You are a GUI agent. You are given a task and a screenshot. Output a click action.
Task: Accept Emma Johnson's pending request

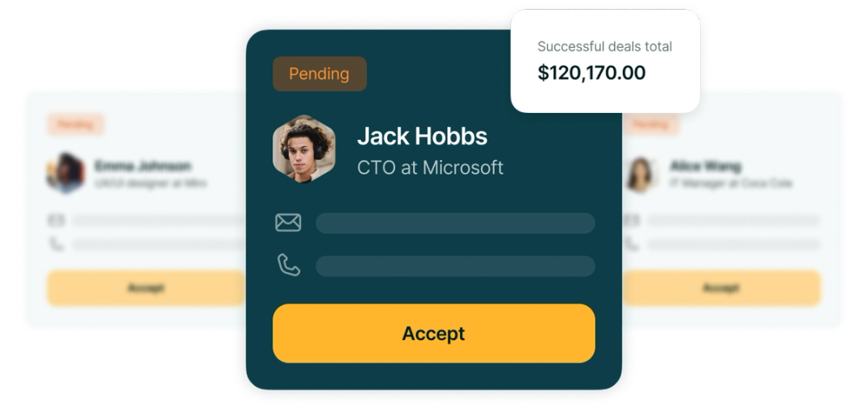146,288
